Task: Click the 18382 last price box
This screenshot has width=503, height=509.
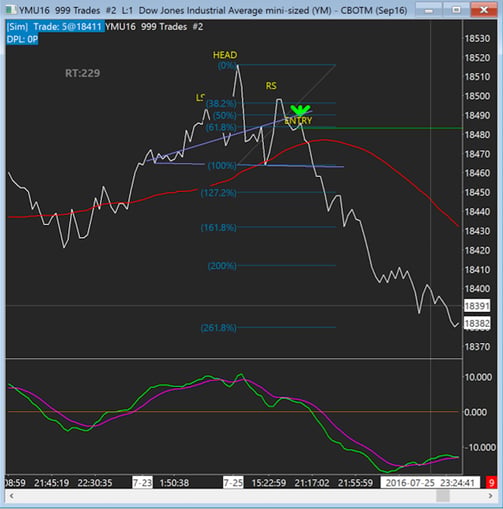Action: point(477,323)
